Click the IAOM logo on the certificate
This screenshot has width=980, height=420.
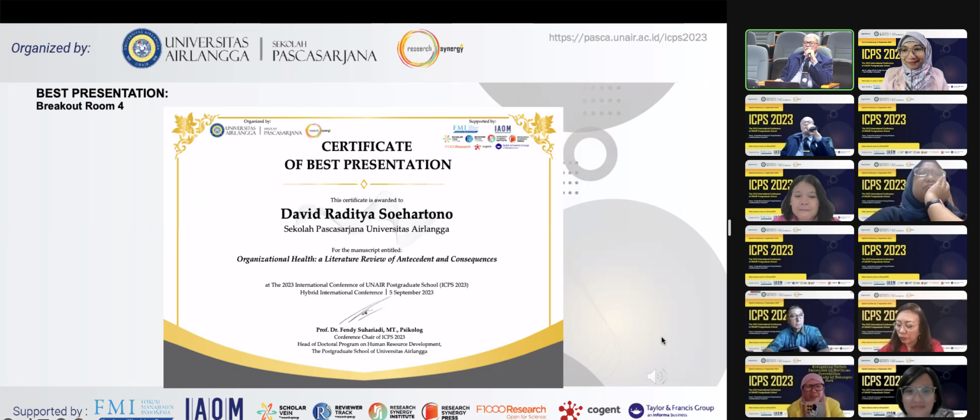(503, 129)
